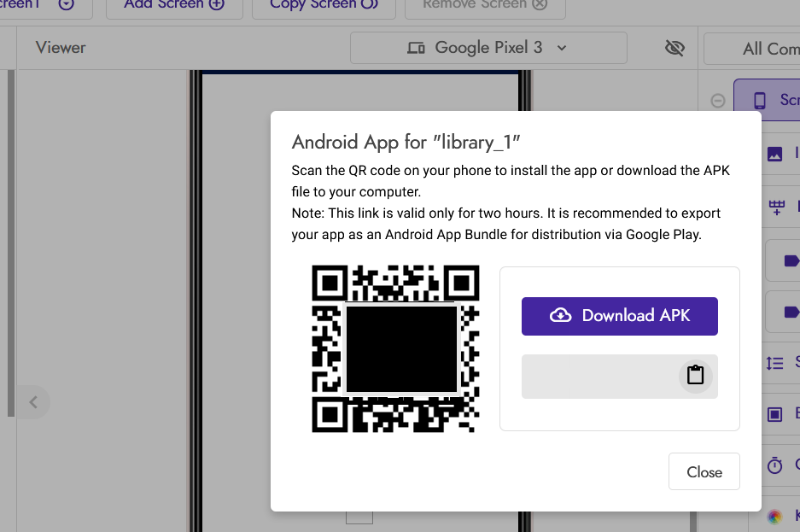
Task: Open the All Components filter
Action: (x=752, y=49)
